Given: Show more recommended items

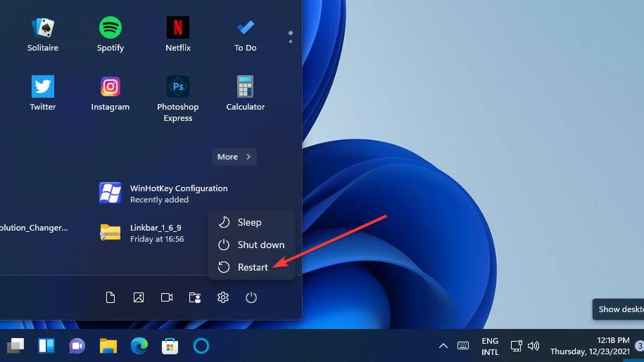Looking at the screenshot, I should [x=234, y=157].
